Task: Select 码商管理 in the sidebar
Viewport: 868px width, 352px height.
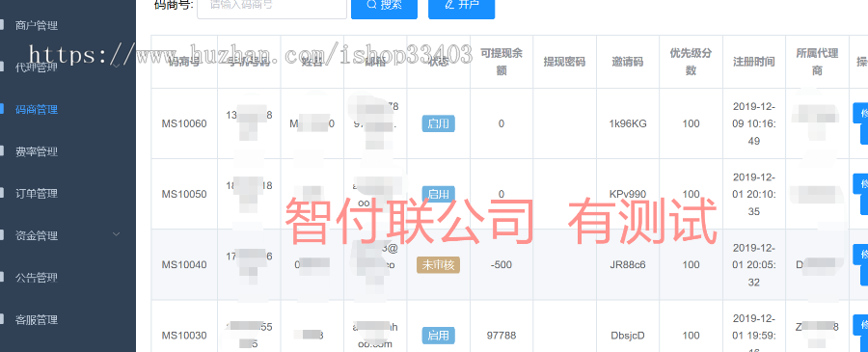Action: (x=37, y=110)
